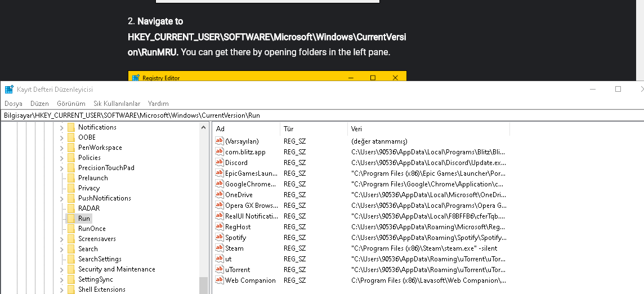Click "(değer atanmamış)" data cell
This screenshot has width=644, height=294.
pos(379,141)
